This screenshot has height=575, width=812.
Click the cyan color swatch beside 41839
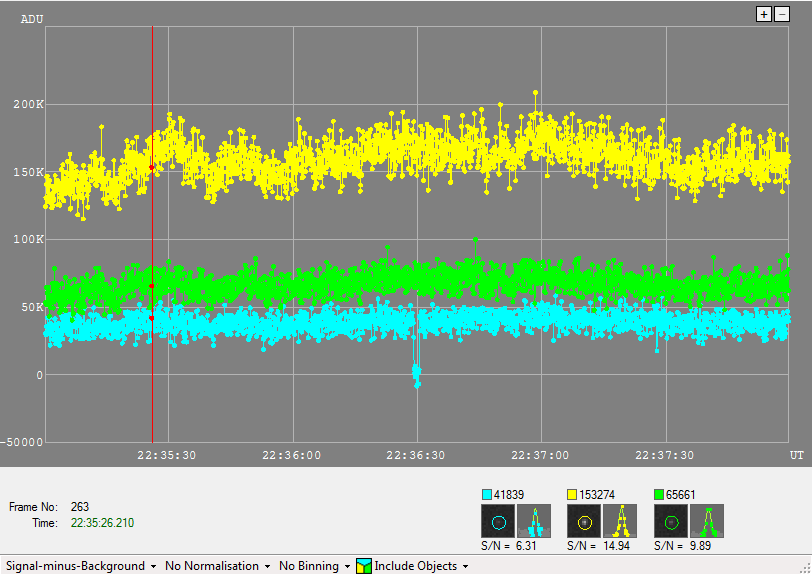[487, 494]
